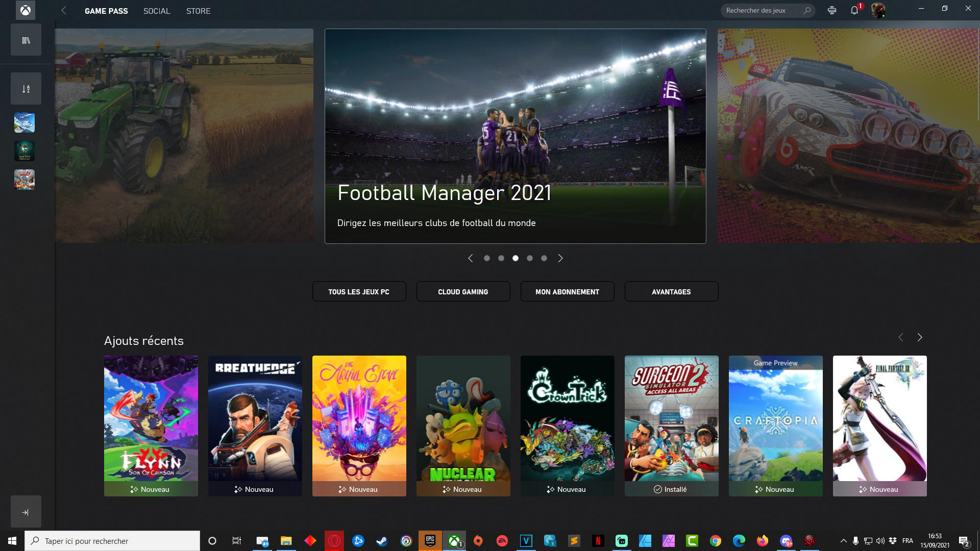Open Flynn Son of Crimson game card
980x551 pixels.
151,426
